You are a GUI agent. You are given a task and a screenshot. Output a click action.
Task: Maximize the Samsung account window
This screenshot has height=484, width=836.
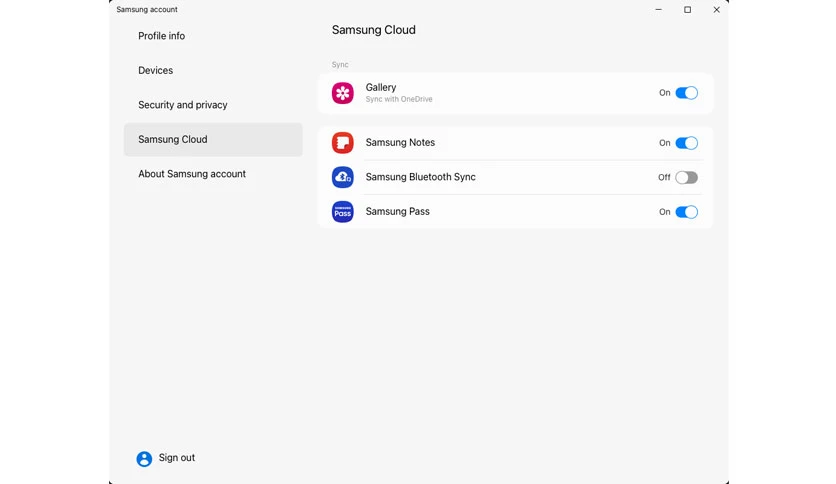point(687,10)
